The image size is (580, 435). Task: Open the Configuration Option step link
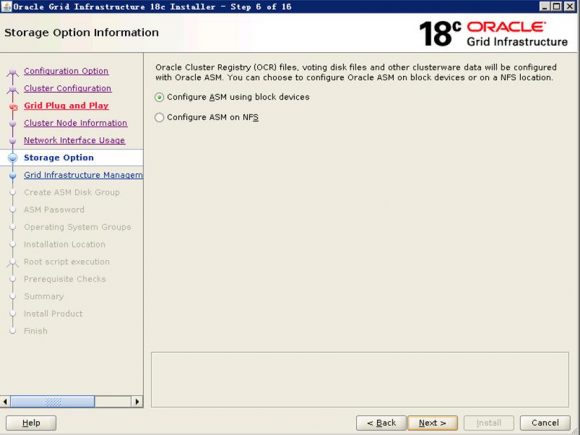pos(66,71)
